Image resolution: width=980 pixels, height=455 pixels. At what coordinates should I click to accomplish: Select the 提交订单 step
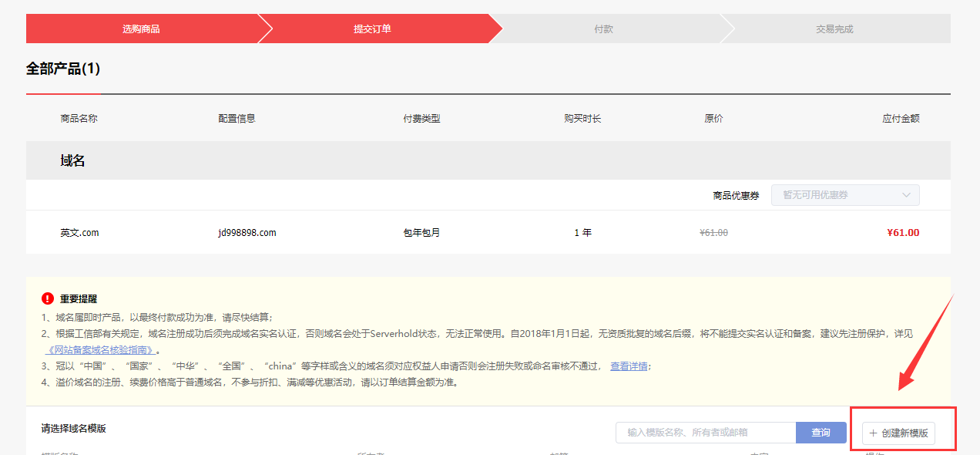tap(372, 29)
